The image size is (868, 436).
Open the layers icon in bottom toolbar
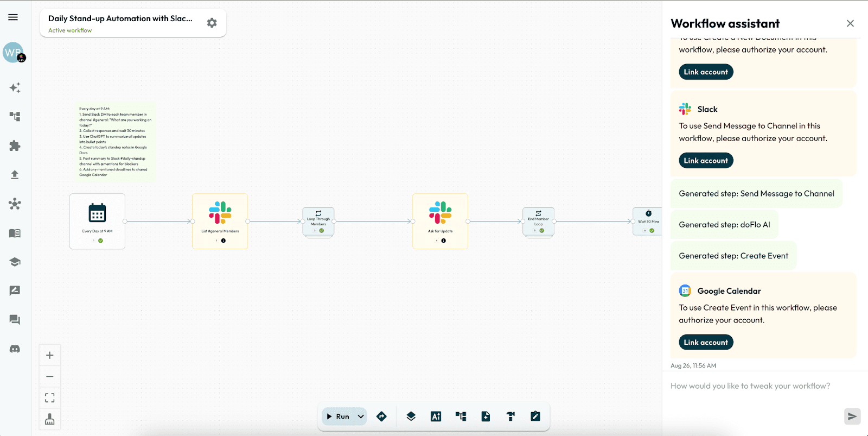(x=411, y=416)
